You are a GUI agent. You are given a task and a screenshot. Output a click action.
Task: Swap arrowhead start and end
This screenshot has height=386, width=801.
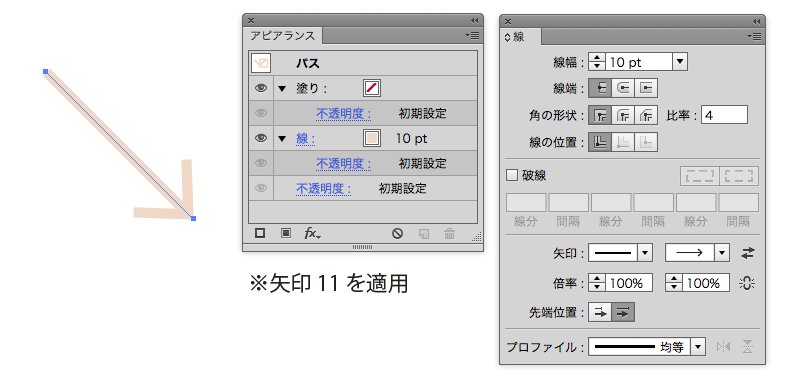coord(748,253)
